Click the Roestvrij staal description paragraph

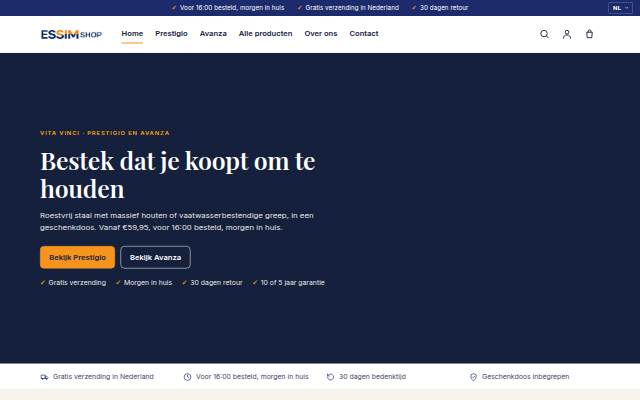point(177,222)
